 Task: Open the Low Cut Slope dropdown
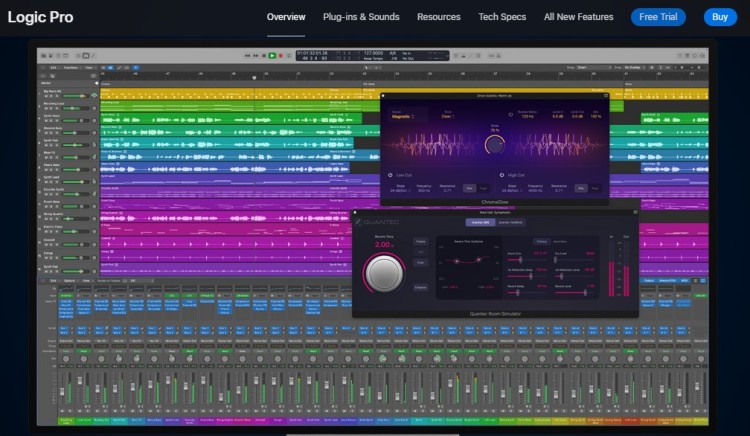[x=400, y=190]
